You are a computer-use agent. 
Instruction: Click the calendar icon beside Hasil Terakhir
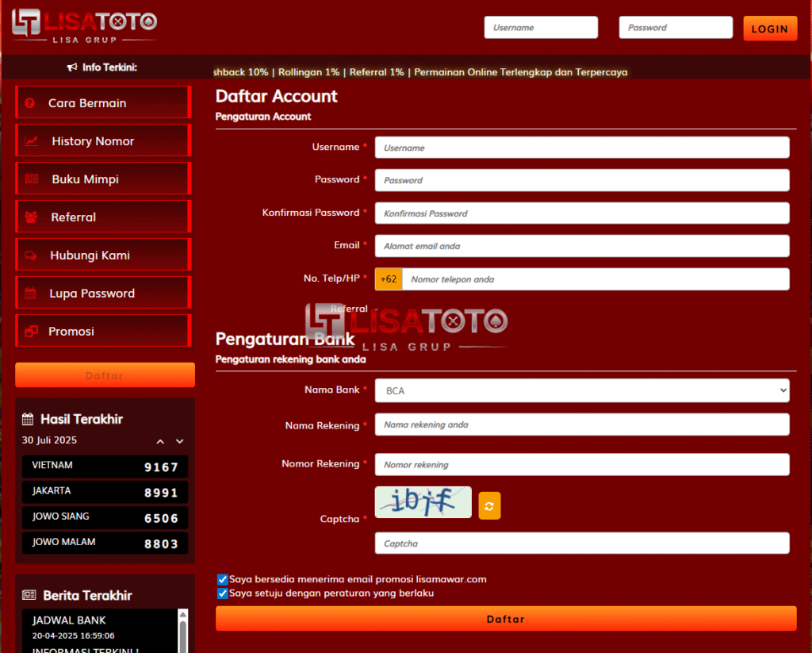click(x=28, y=419)
